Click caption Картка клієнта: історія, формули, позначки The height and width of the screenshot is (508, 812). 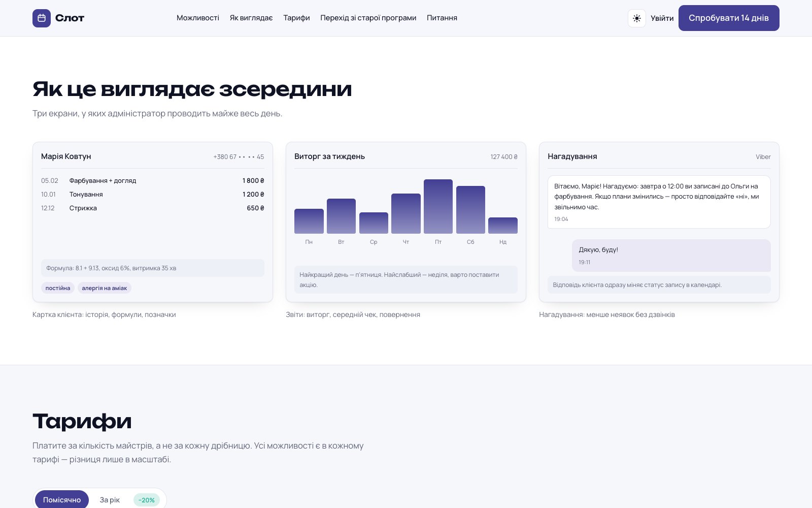(x=104, y=314)
